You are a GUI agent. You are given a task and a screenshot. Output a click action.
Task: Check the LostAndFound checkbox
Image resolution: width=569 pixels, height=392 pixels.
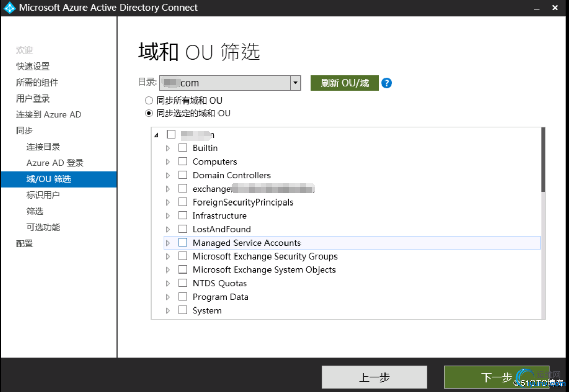pos(183,229)
